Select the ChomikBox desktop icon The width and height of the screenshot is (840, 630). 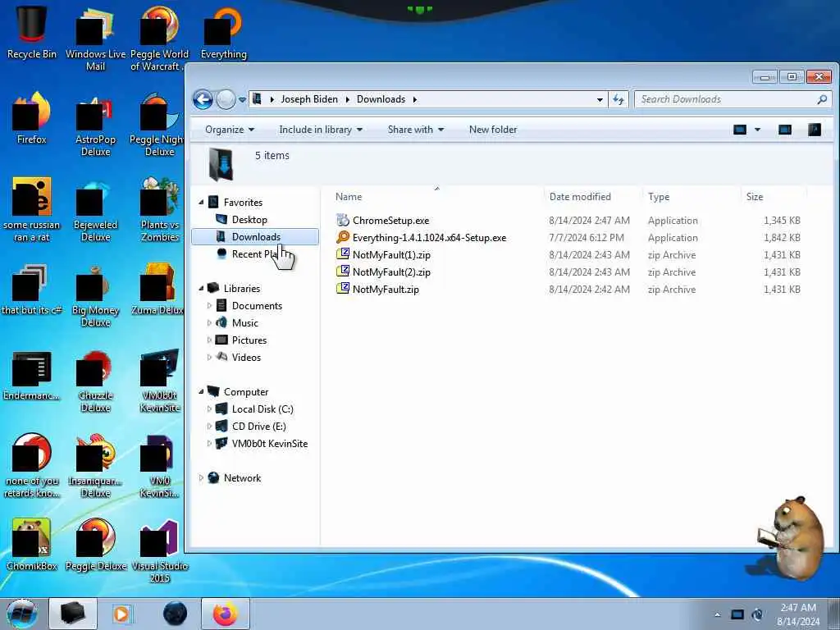31,546
